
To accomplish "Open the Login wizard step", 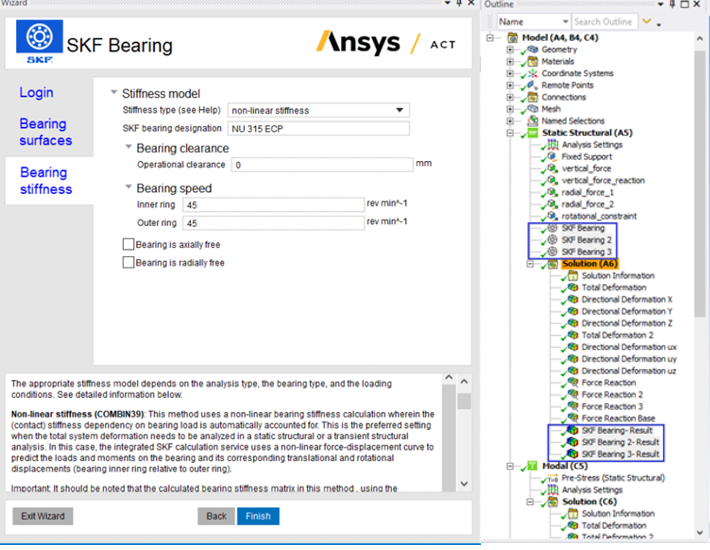I will tap(36, 92).
